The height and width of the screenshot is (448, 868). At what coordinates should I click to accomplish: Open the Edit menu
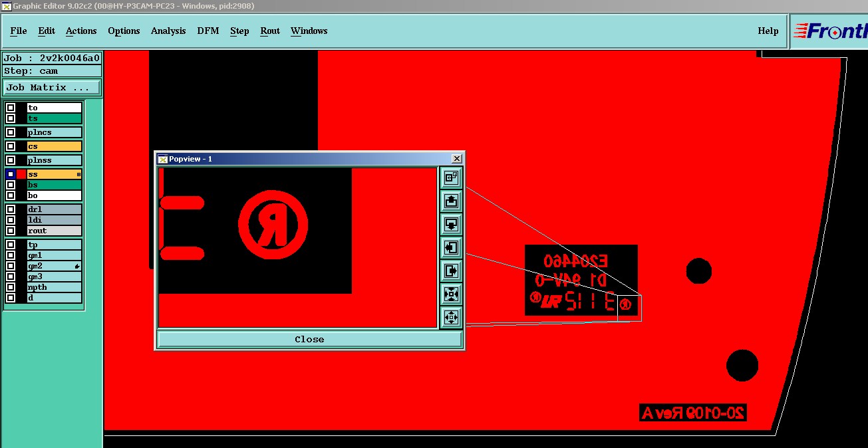pos(47,31)
